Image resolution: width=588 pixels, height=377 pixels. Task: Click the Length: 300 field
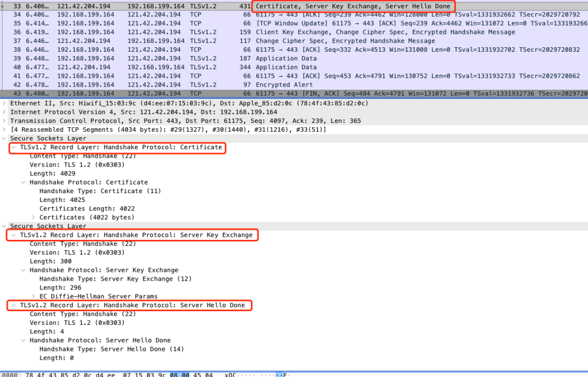pos(51,261)
